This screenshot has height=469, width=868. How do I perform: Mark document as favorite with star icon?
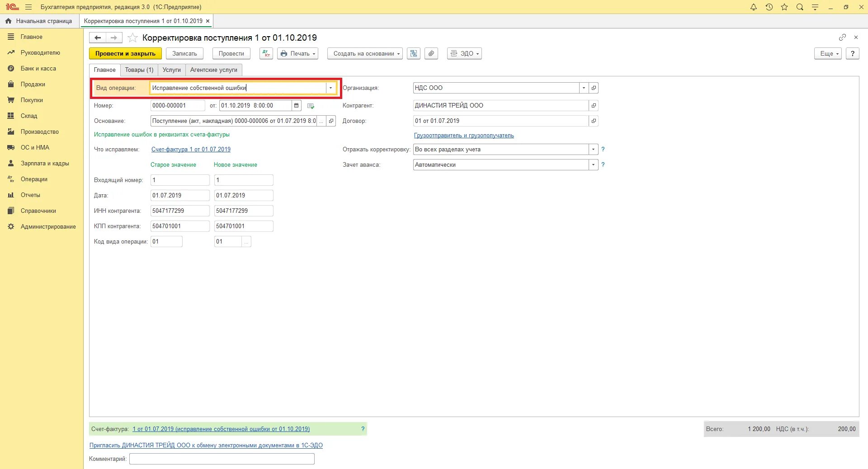[x=132, y=38]
